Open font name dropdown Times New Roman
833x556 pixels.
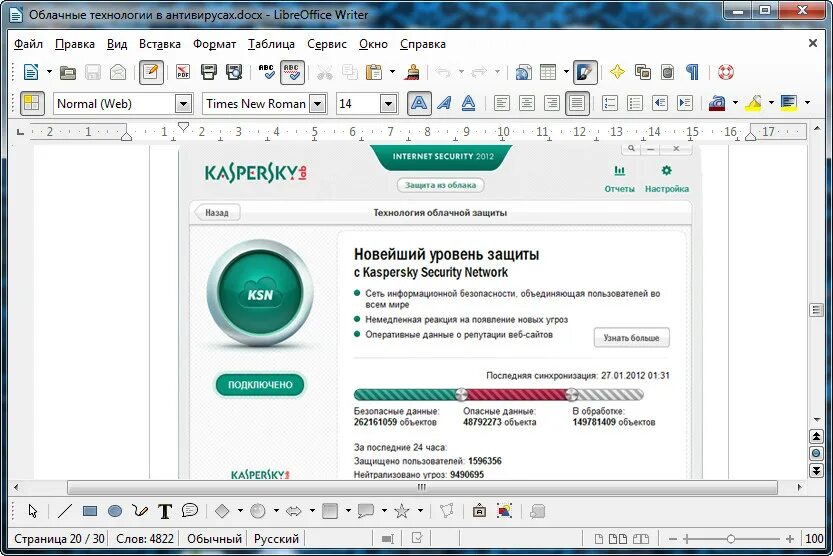click(317, 104)
